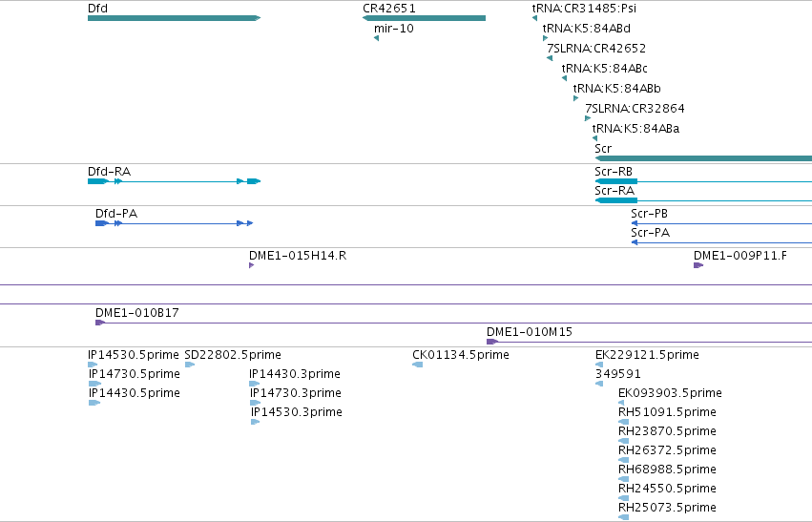Select the RH26372.5prime EST glyph
This screenshot has height=522, width=812.
623,460
